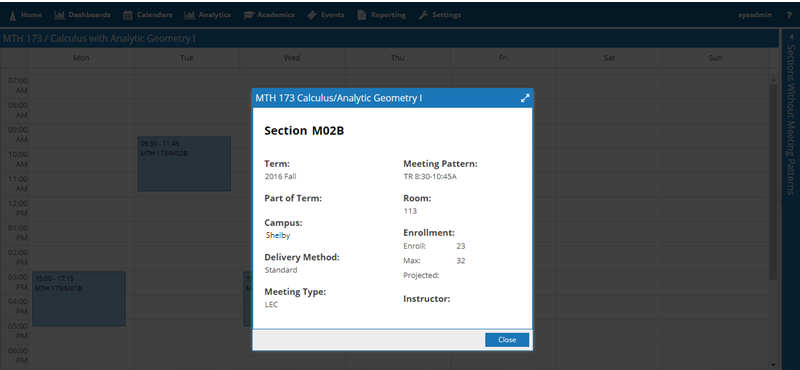Open Settings menu
The width and height of the screenshot is (800, 370).
pyautogui.click(x=440, y=15)
